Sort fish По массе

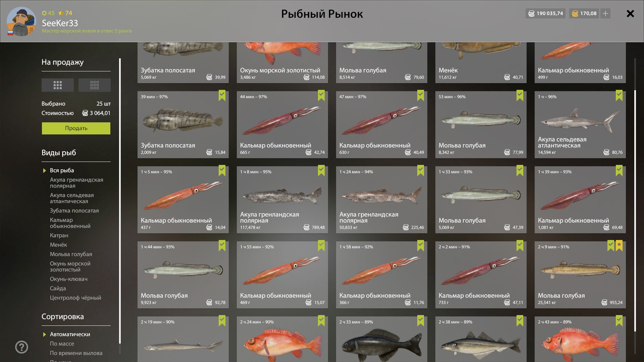click(62, 344)
